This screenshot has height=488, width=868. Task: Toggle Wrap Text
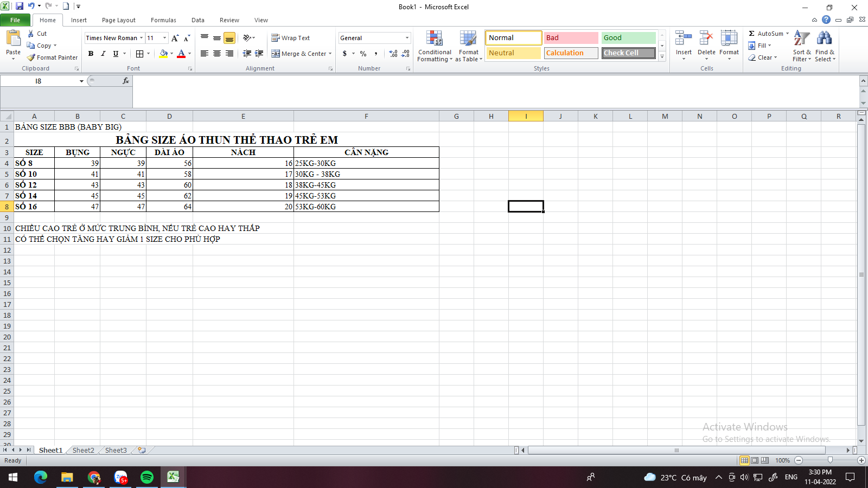click(290, 38)
